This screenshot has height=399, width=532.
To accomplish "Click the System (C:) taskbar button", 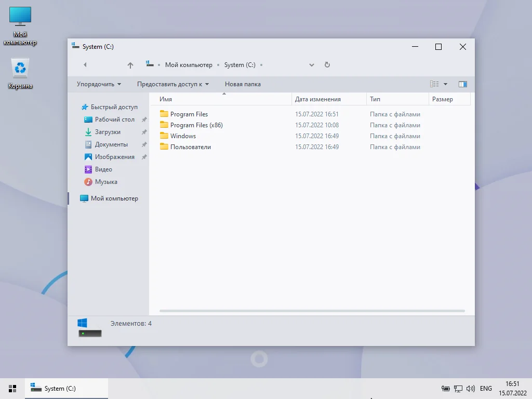I will point(66,389).
